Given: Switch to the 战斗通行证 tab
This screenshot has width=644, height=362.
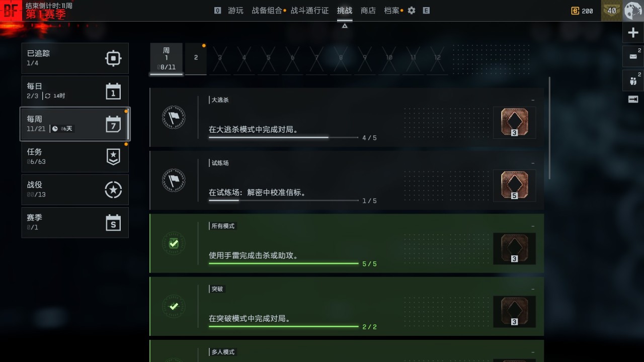Looking at the screenshot, I should point(309,11).
